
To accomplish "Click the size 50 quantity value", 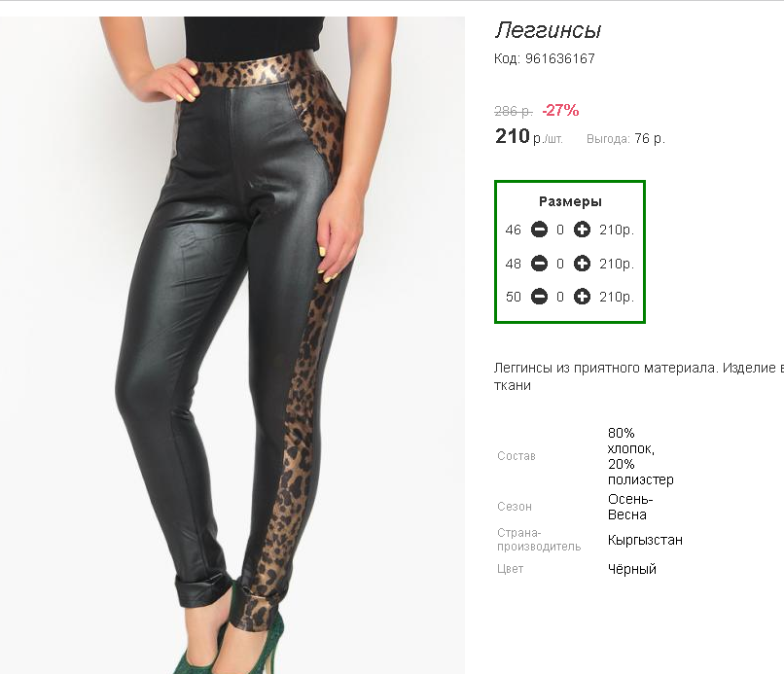I will pos(560,297).
